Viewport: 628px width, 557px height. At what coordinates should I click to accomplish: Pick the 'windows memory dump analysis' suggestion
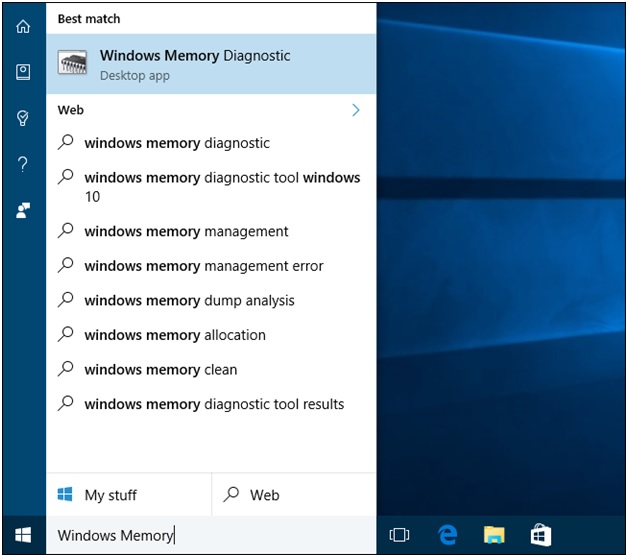coord(211,300)
